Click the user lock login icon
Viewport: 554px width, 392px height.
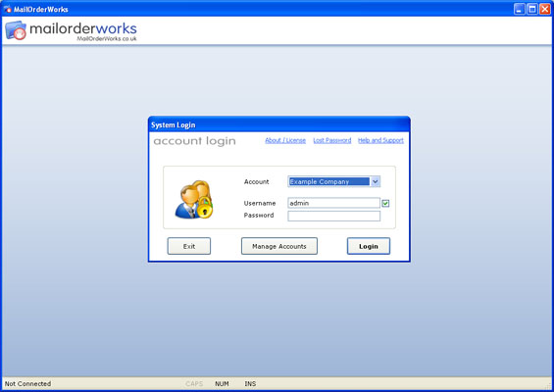coord(194,200)
